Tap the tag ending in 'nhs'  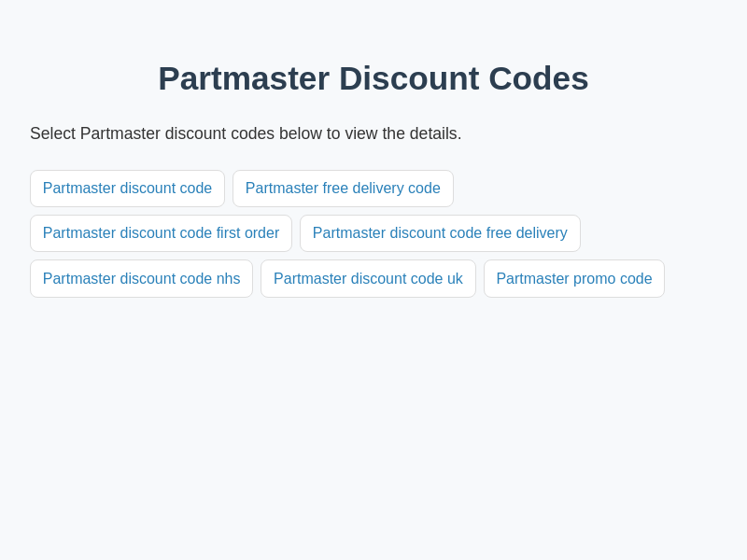(x=141, y=279)
